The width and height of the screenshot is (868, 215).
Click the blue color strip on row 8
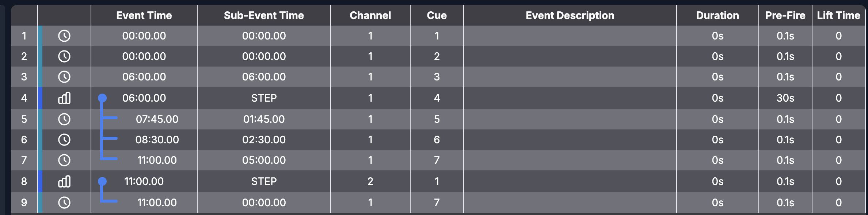point(40,181)
